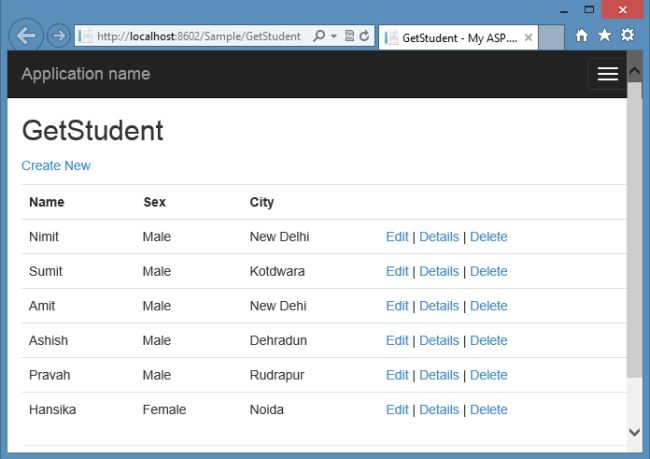Delete the Ashish record
The height and width of the screenshot is (459, 650).
tap(488, 340)
